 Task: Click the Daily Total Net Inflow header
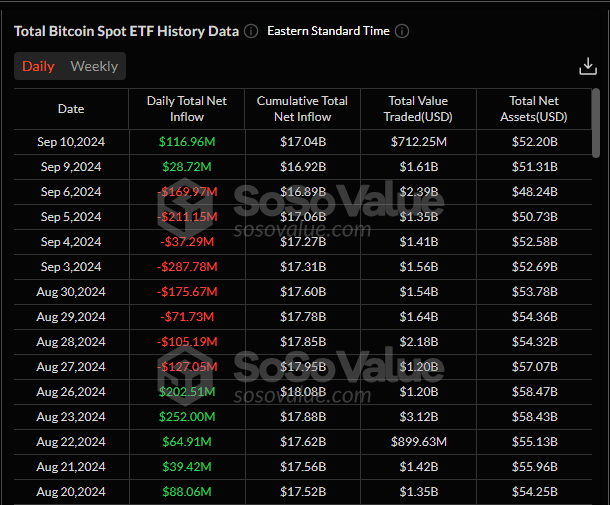point(187,109)
